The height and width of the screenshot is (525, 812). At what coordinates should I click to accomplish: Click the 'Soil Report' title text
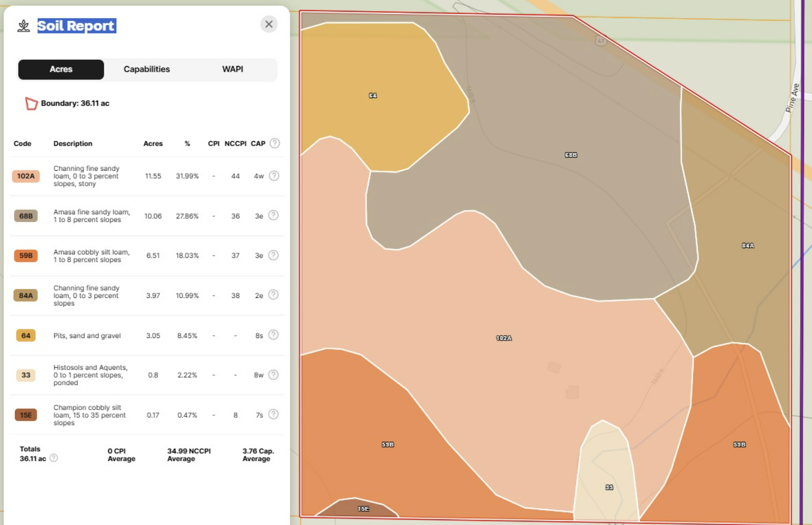point(77,26)
